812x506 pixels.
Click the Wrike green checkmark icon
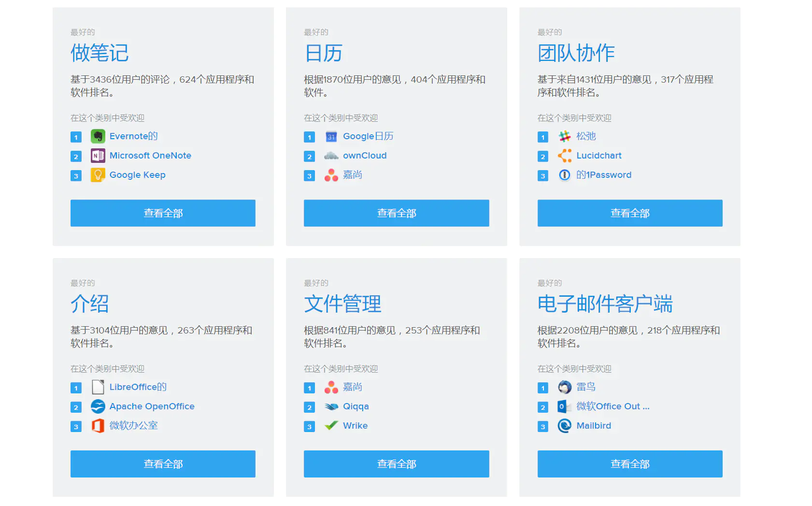tap(331, 426)
